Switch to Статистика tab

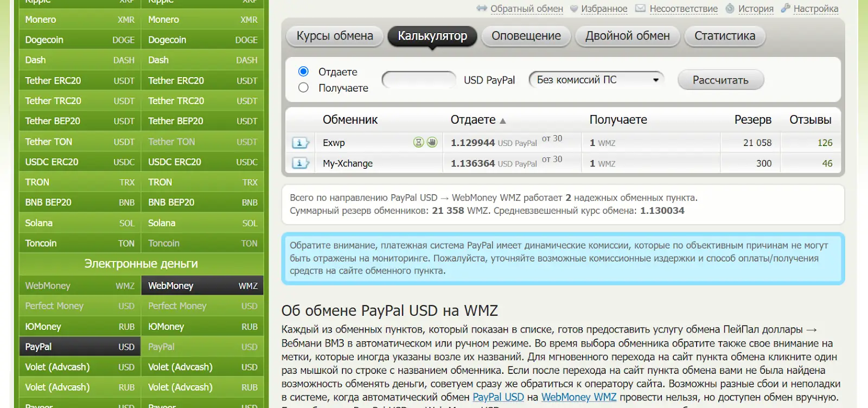click(725, 36)
